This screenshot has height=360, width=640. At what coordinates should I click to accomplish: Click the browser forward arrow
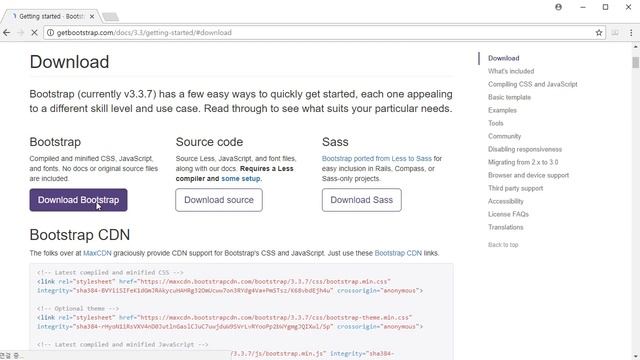[x=20, y=33]
